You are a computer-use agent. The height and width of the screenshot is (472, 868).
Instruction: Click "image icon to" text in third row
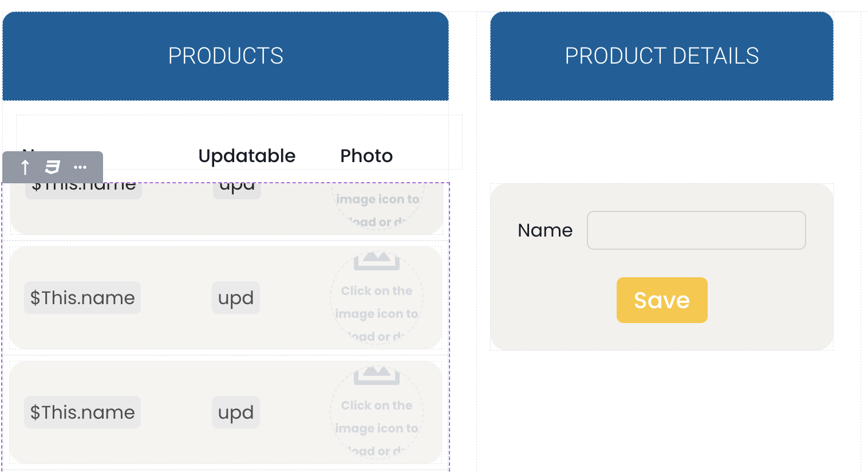377,428
